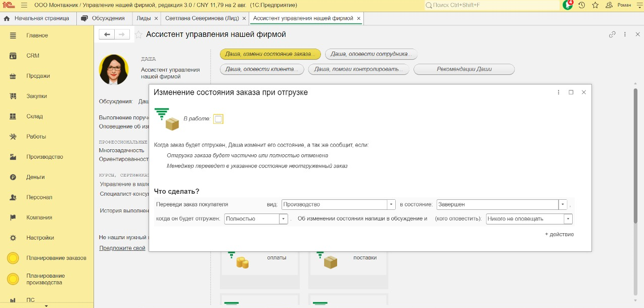The image size is (644, 308).
Task: Go back with the left arrow button
Action: (107, 34)
